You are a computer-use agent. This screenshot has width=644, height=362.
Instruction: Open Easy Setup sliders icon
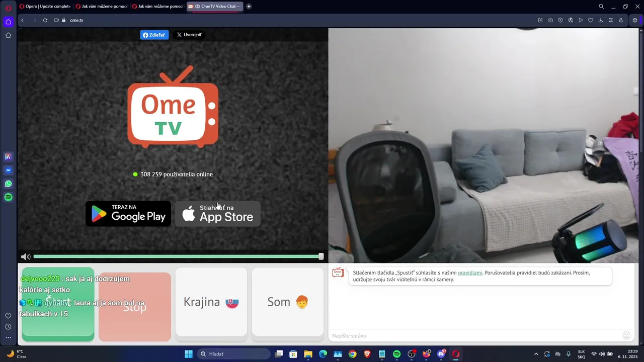(x=611, y=20)
